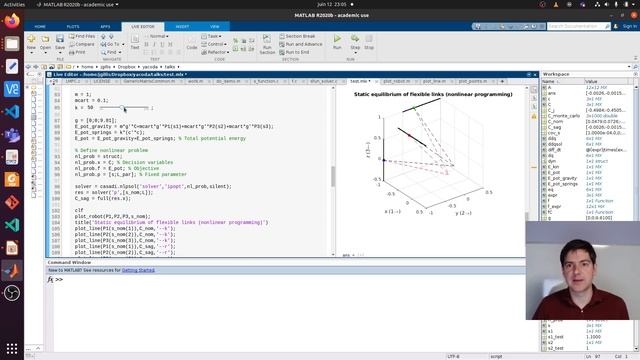
Task: Launch Firefox from the dock
Action: pos(12,21)
